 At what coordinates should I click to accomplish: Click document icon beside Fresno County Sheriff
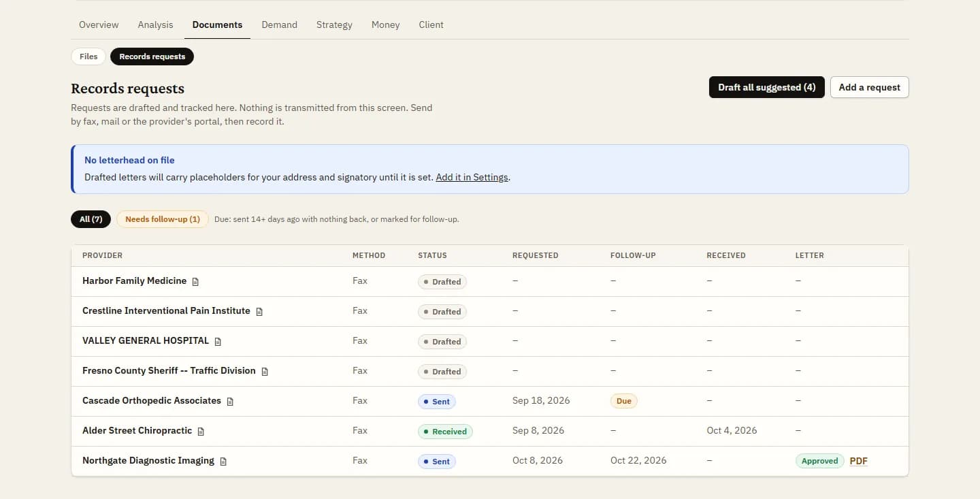click(x=265, y=371)
